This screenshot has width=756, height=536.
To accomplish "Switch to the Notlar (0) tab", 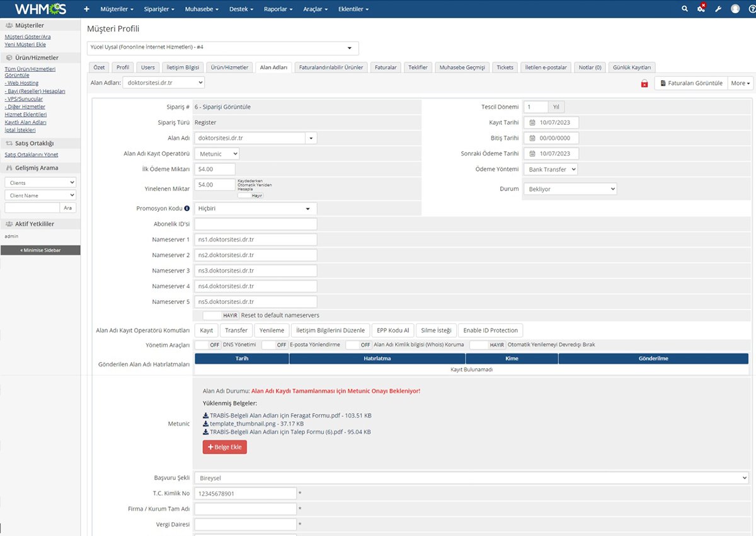I will pos(590,67).
